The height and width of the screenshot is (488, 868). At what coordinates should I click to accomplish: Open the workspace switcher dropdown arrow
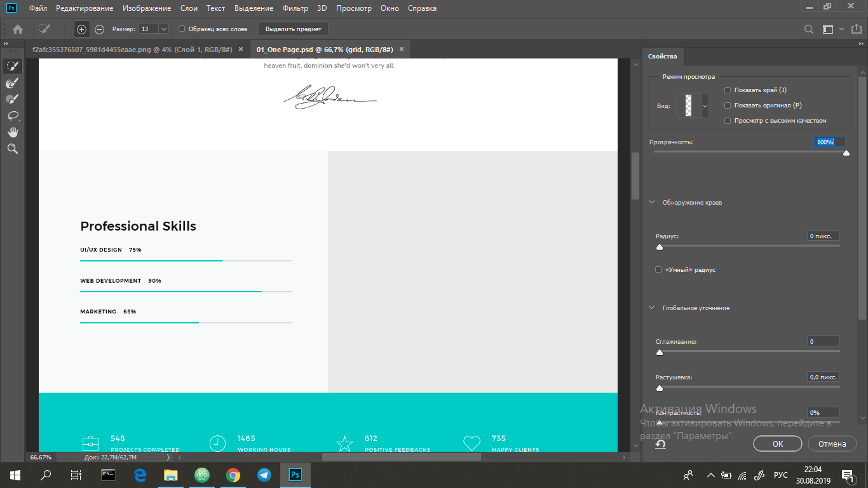[842, 29]
